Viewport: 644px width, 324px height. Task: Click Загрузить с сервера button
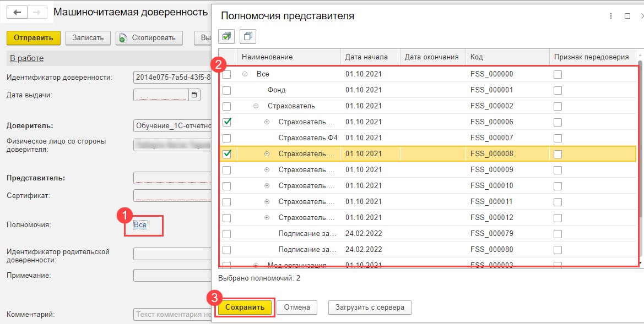point(370,307)
